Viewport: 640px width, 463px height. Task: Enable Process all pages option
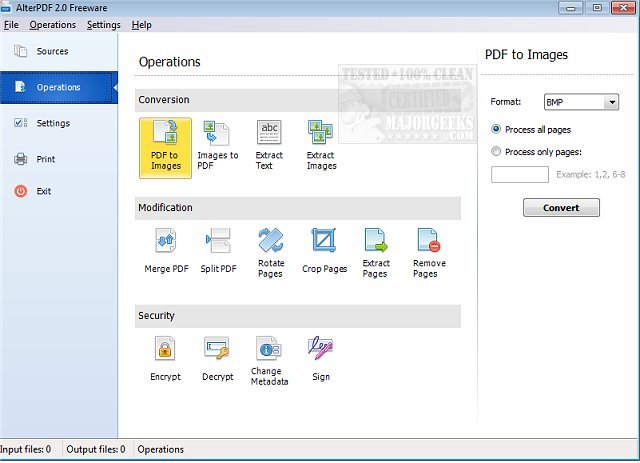coord(497,129)
